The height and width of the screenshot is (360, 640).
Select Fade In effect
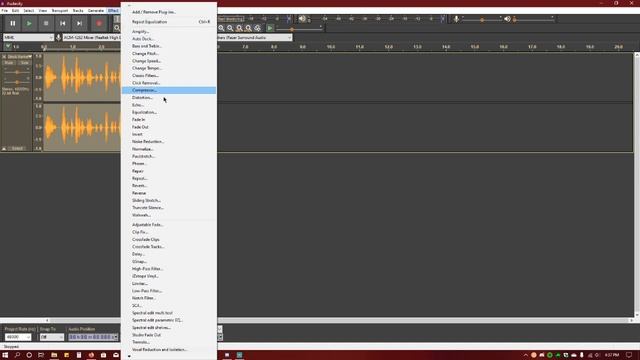[169, 120]
